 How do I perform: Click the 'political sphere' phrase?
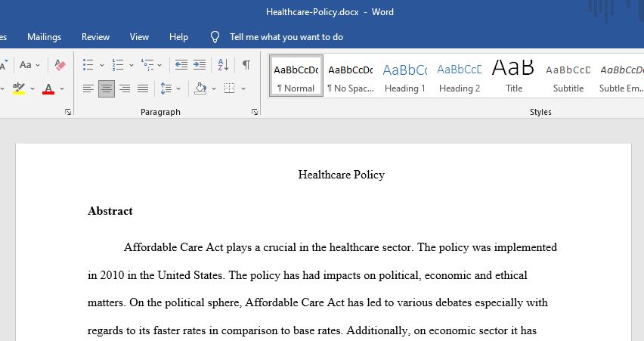click(202, 302)
